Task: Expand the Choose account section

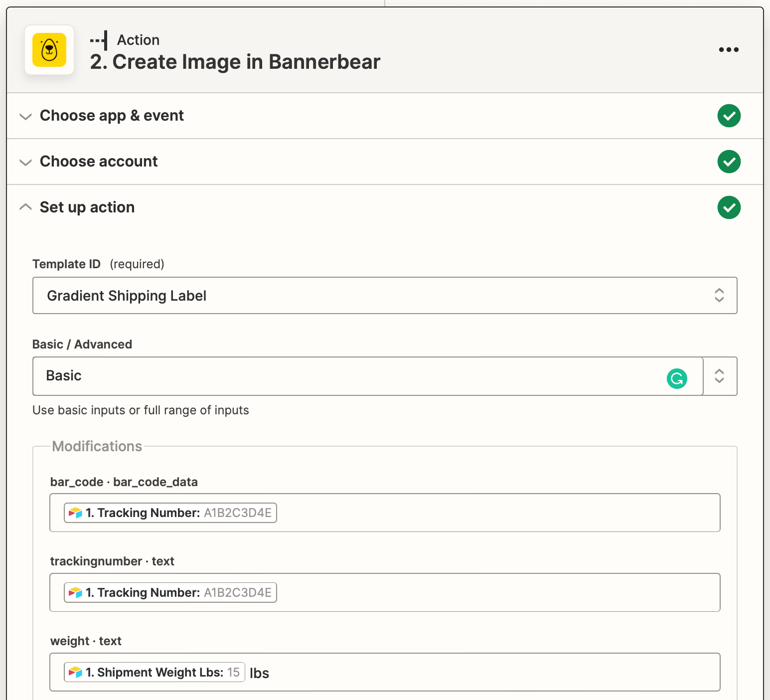Action: (x=25, y=163)
